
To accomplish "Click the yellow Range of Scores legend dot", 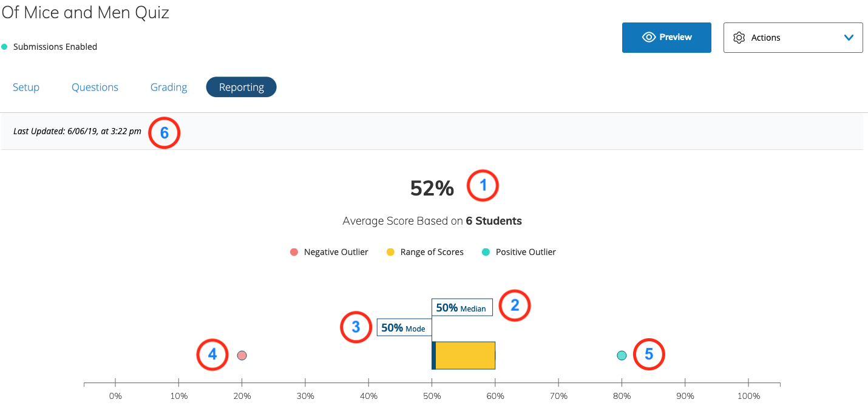I will 390,252.
